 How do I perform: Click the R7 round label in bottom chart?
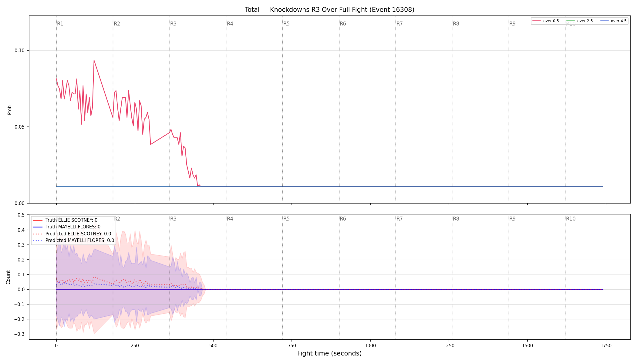399,219
